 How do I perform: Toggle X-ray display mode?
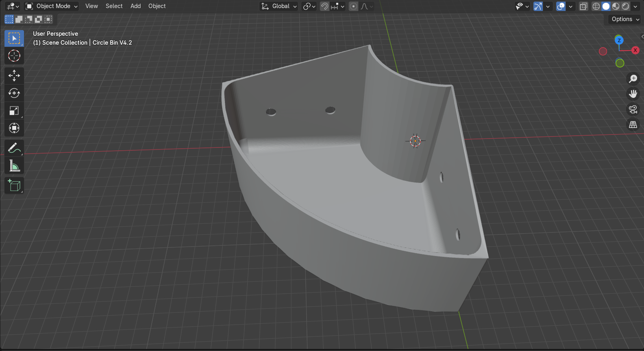pyautogui.click(x=583, y=6)
